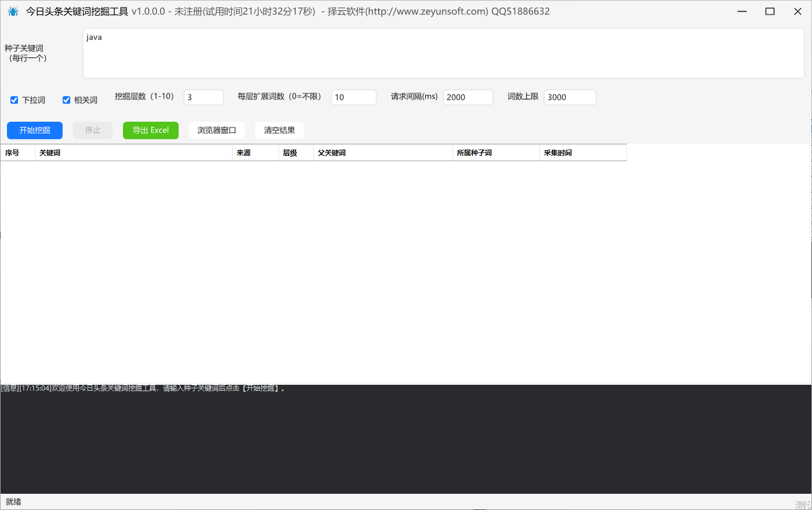
Task: Click the 每层扩展词数 input field
Action: (x=354, y=97)
